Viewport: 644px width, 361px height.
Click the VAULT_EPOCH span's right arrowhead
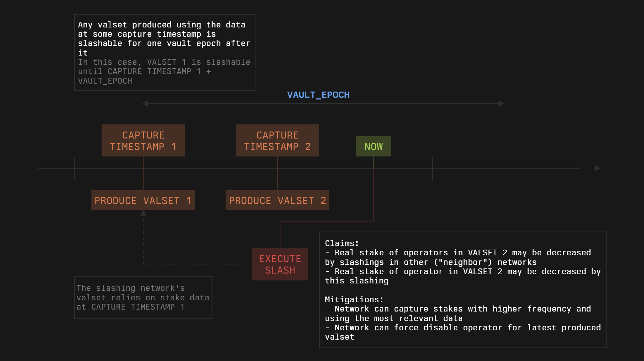[501, 103]
